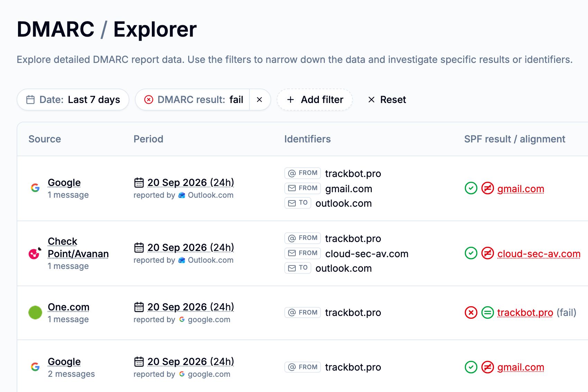588x392 pixels.
Task: Click Outlook.com reporter icon in Check Point row
Action: 182,260
